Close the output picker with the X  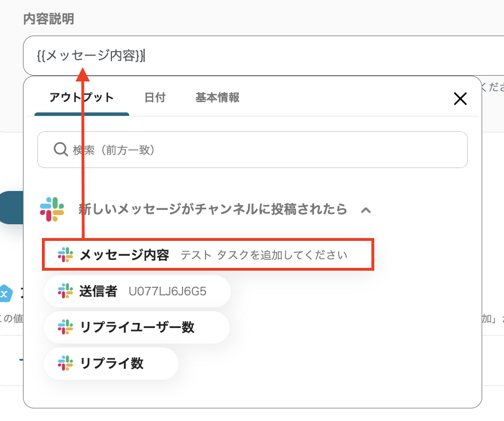(x=460, y=99)
